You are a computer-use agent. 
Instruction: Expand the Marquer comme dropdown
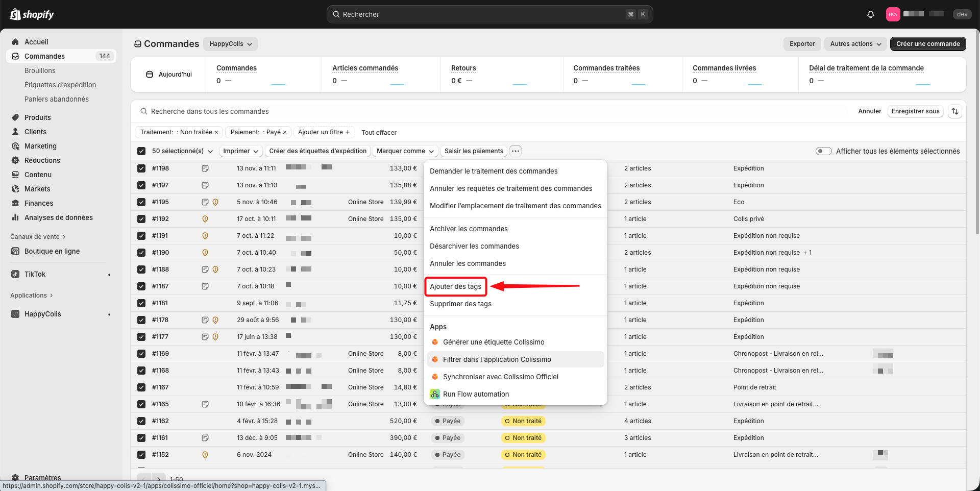point(405,151)
